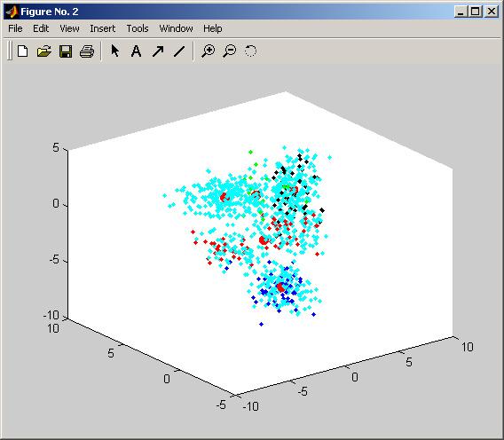Image resolution: width=504 pixels, height=440 pixels.
Task: Open a file with the folder icon
Action: point(44,51)
